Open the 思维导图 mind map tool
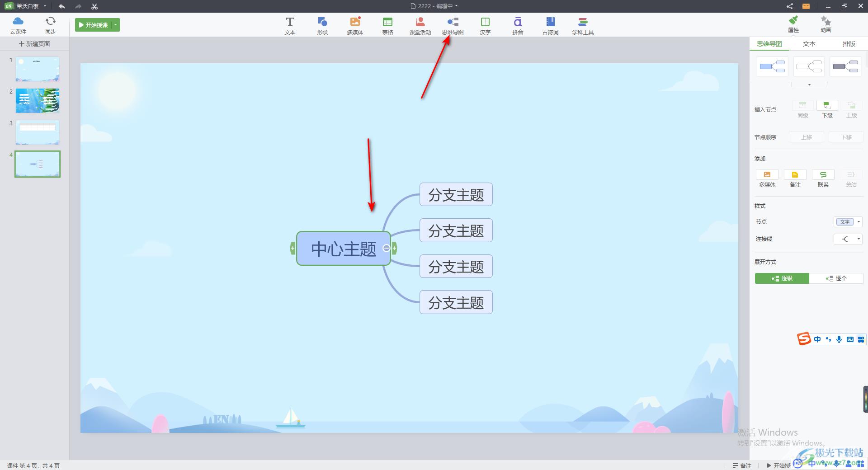 pyautogui.click(x=453, y=25)
